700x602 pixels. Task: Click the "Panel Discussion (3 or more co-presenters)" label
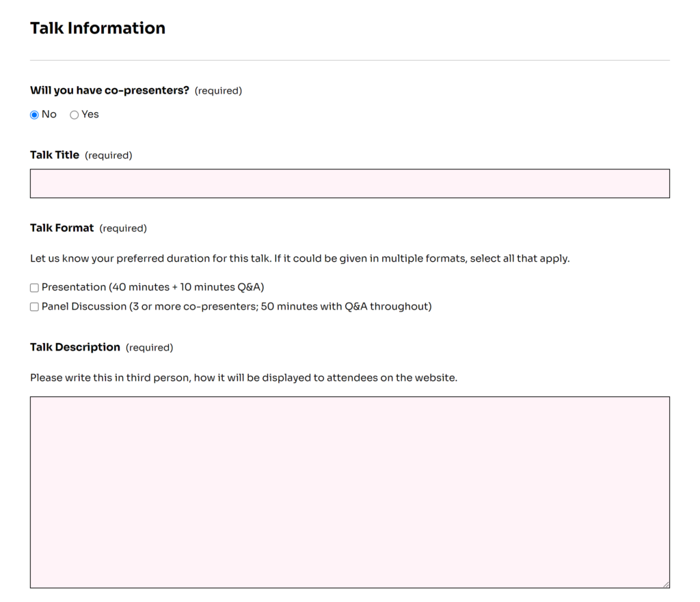[x=237, y=307]
